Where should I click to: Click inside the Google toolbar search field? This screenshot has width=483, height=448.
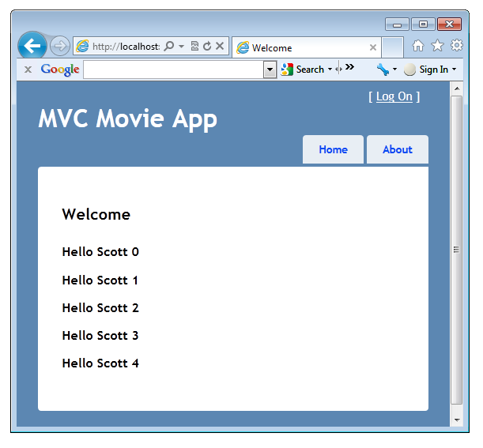pos(172,70)
